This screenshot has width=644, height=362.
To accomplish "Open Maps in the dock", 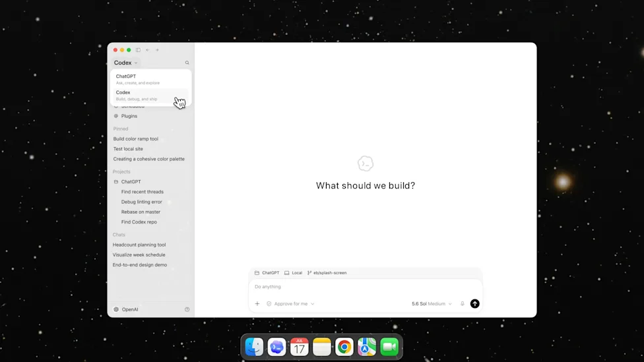I will click(x=367, y=347).
